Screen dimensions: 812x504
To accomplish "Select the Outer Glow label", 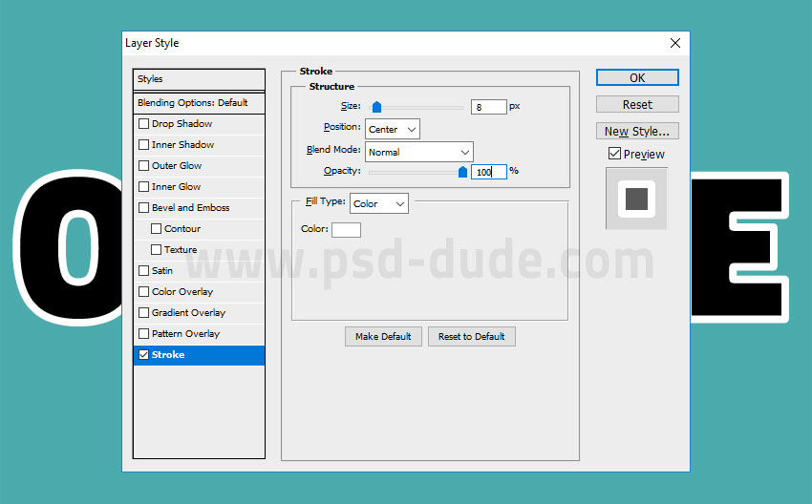I will coord(177,165).
